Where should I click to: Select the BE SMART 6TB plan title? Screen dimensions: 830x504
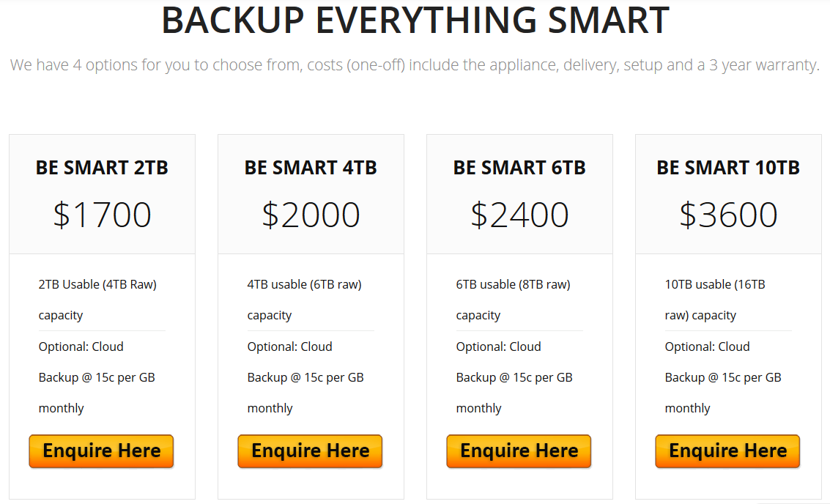[x=519, y=168]
